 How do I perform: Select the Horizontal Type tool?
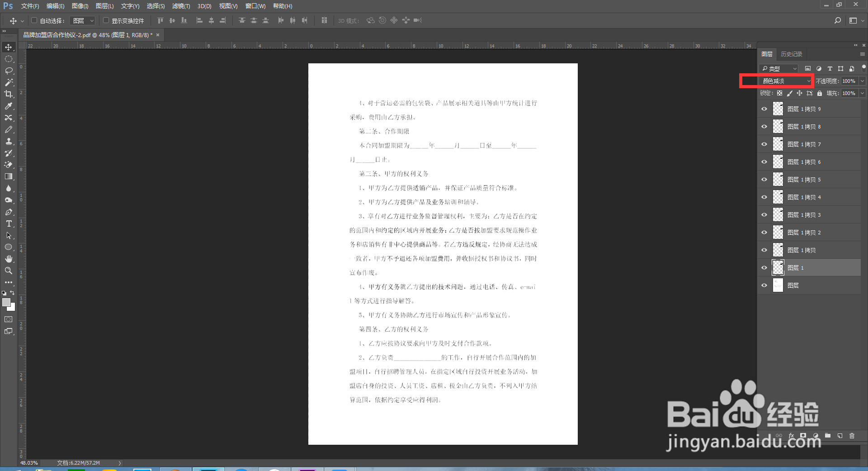tap(9, 224)
